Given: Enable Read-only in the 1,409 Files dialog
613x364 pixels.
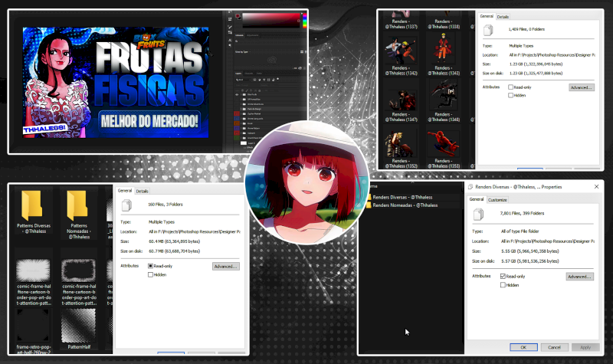Looking at the screenshot, I should pyautogui.click(x=511, y=87).
